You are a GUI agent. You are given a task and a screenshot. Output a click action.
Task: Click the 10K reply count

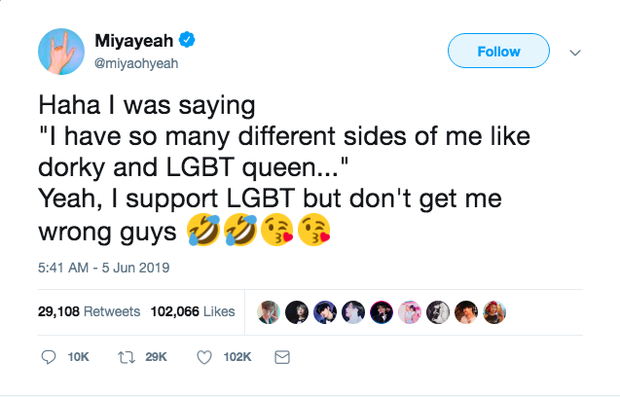(78, 357)
